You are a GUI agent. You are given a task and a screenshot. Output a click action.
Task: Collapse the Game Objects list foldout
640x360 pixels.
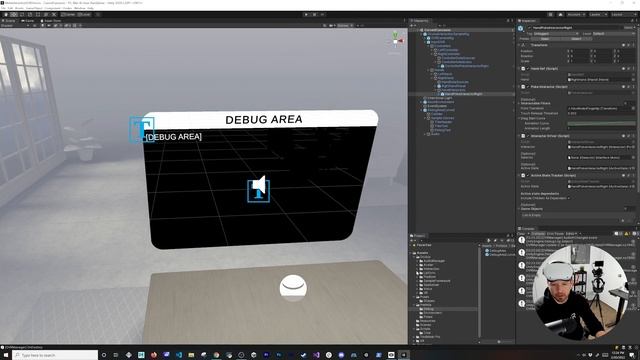pyautogui.click(x=519, y=209)
